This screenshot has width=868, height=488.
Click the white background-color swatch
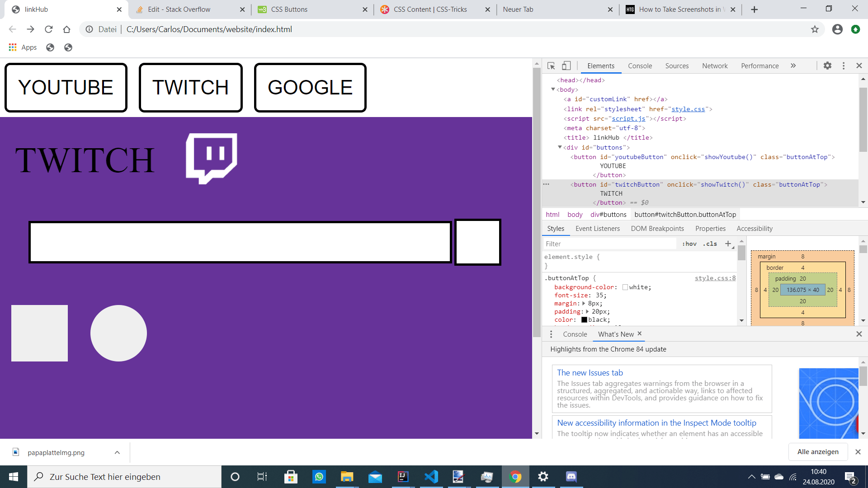pyautogui.click(x=625, y=287)
